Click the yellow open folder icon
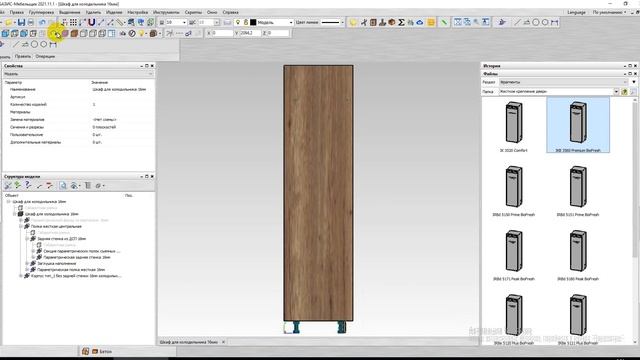Image resolution: width=640 pixels, height=360 pixels. coord(8,22)
